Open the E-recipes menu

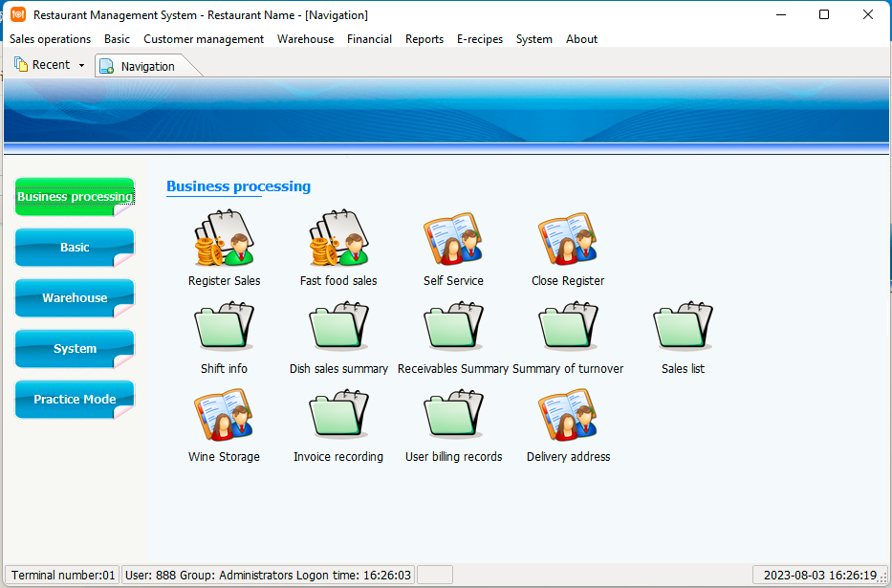480,39
